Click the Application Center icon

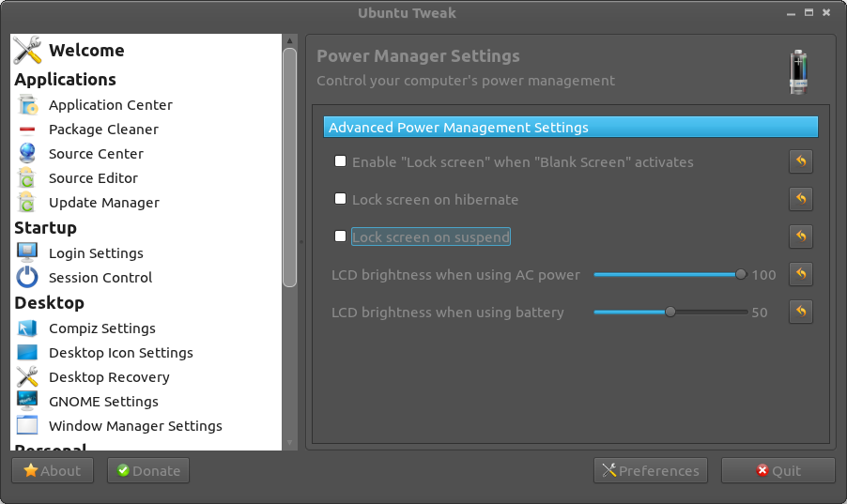27,105
